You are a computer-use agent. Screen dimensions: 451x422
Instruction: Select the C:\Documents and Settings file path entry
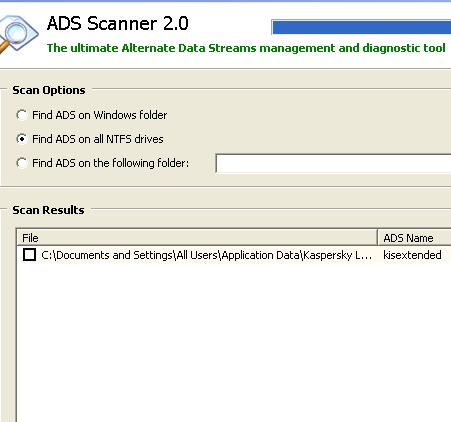pos(206,255)
